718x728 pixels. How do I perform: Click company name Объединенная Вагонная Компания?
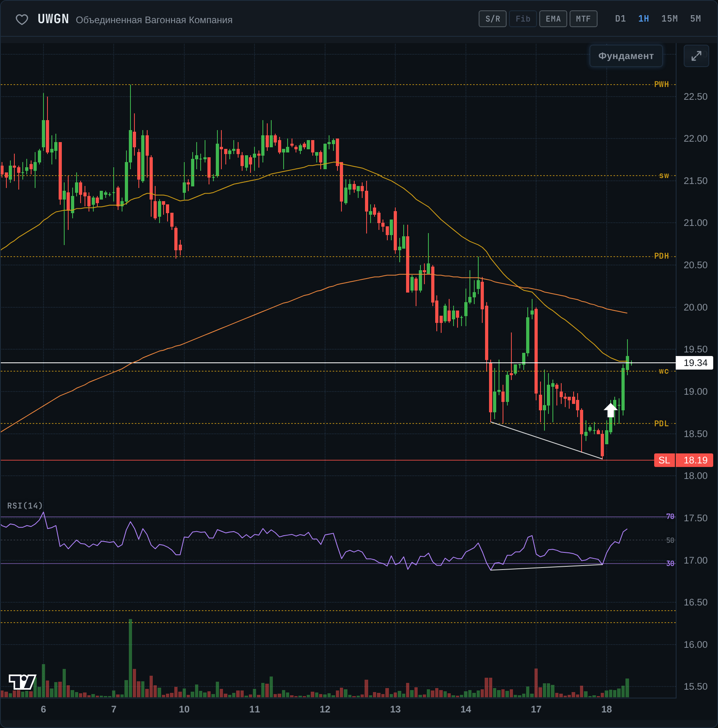coord(154,20)
